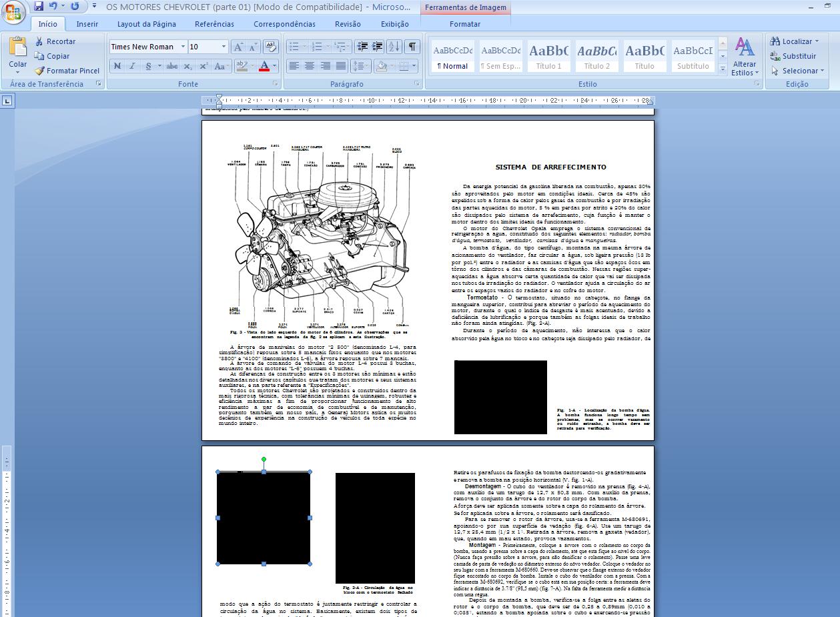Switch to the Referências tab
840x617 pixels.
[x=214, y=24]
